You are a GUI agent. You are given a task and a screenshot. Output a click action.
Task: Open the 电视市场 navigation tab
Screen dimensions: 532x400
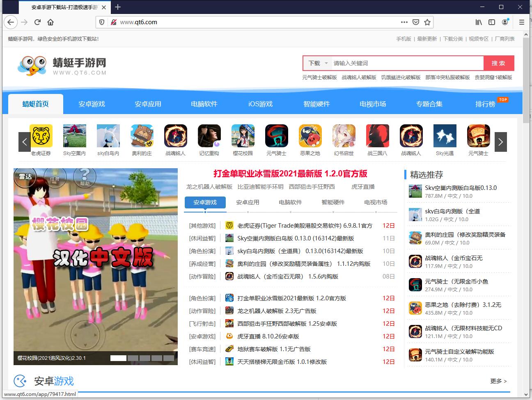click(373, 104)
